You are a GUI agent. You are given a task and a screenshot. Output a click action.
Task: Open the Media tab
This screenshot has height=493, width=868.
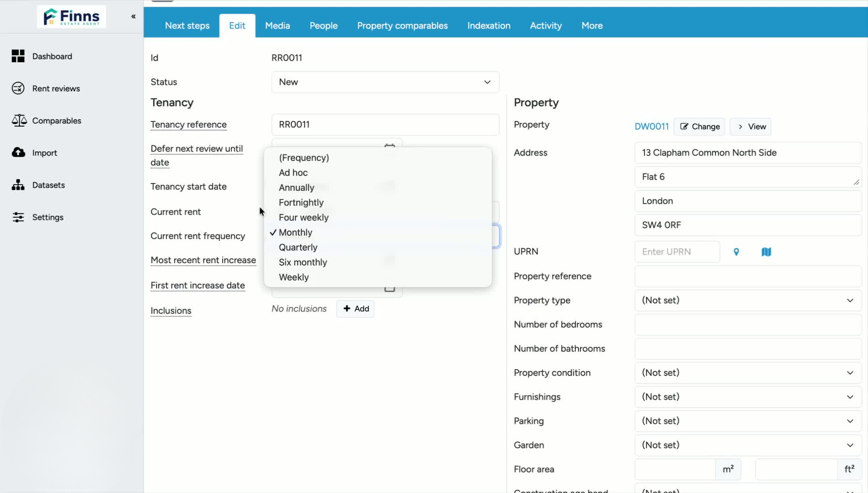tap(277, 26)
